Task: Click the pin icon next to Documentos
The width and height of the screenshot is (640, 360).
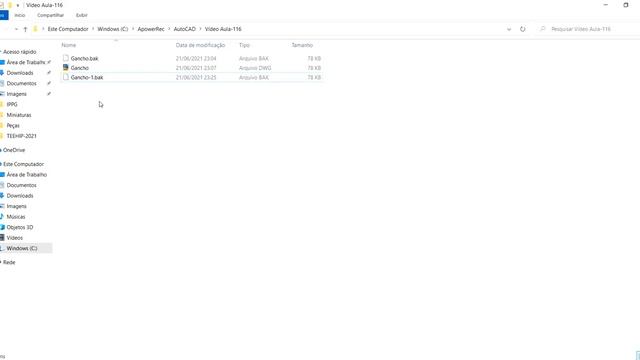Action: point(49,83)
